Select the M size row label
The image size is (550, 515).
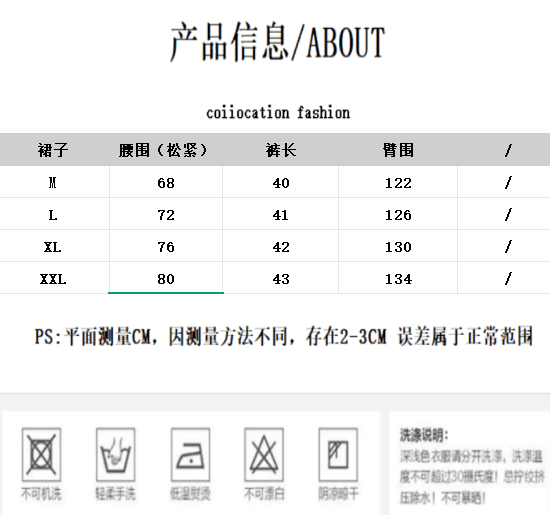point(53,183)
